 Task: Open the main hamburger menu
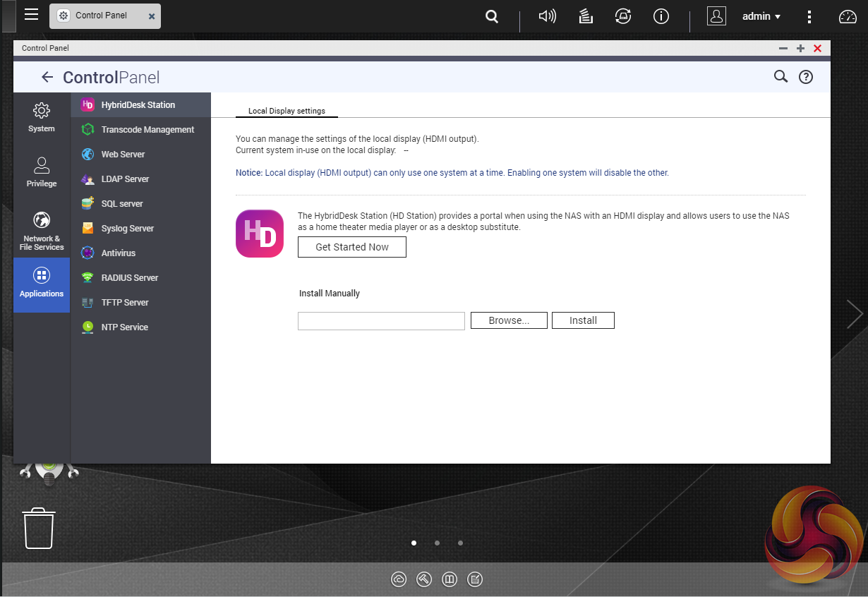click(x=31, y=15)
